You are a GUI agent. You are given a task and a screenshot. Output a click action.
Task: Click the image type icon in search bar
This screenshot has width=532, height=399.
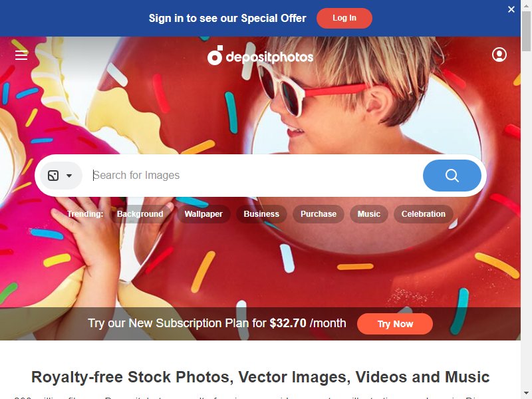click(53, 176)
